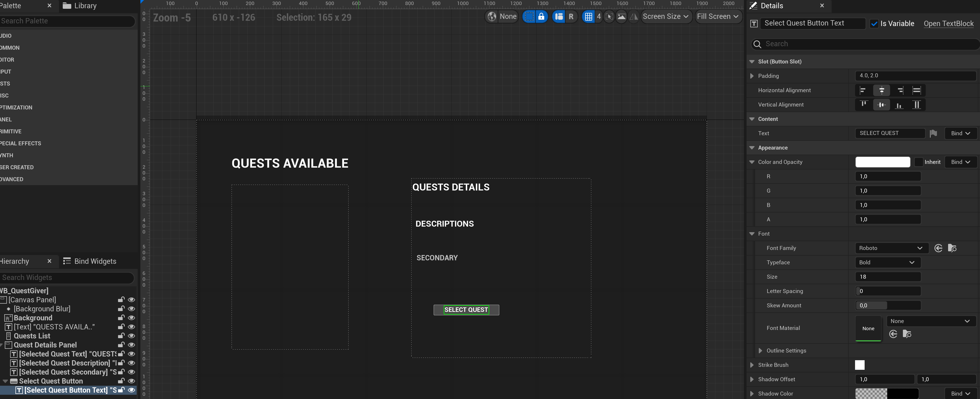Image resolution: width=980 pixels, height=399 pixels.
Task: Switch to the Library tab
Action: (80, 6)
